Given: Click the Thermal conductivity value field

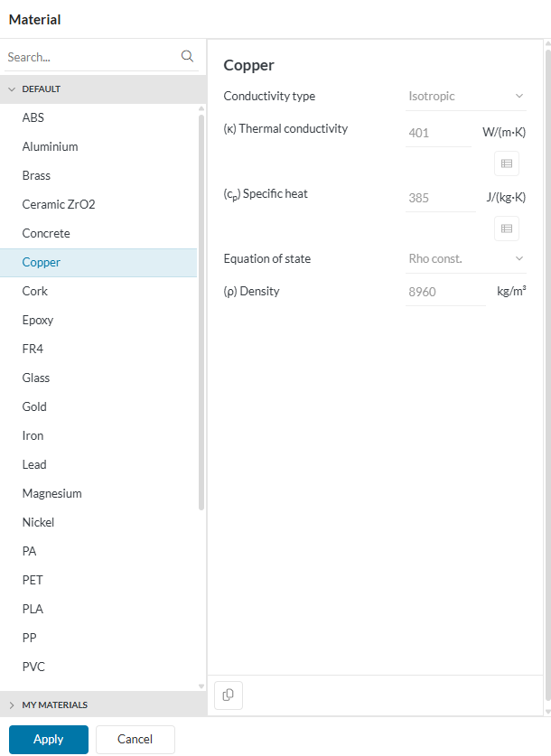Looking at the screenshot, I should tap(438, 133).
